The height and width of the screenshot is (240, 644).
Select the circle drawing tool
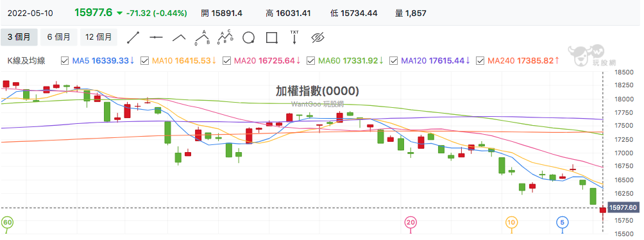tap(248, 38)
